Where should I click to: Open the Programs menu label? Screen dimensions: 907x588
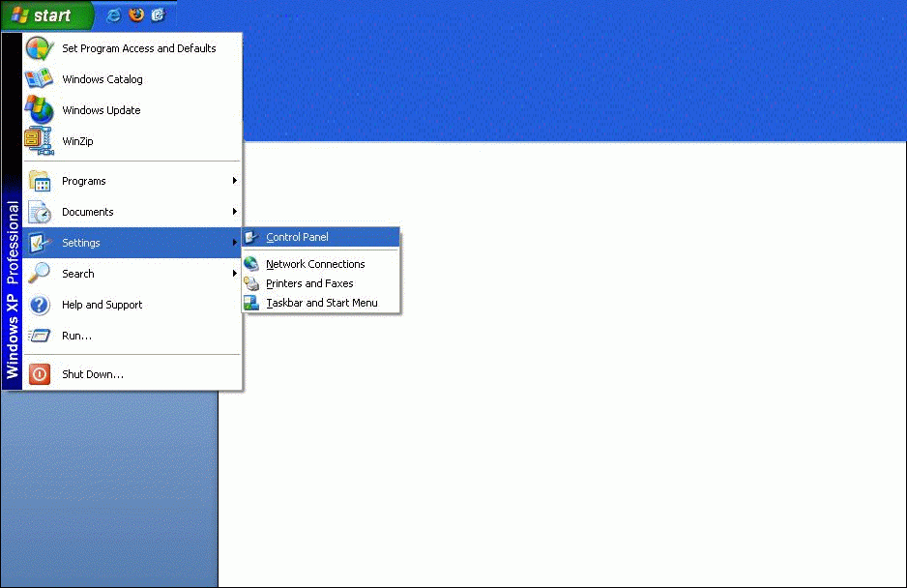[x=84, y=181]
